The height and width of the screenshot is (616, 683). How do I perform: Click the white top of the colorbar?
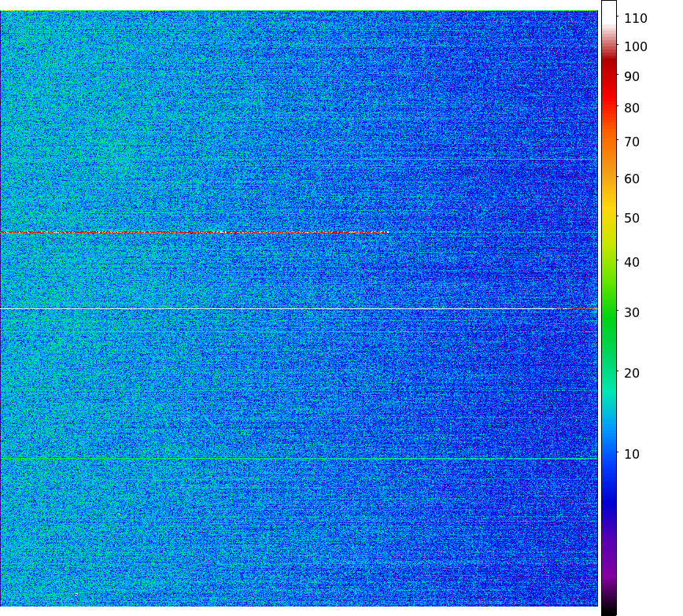[x=608, y=9]
